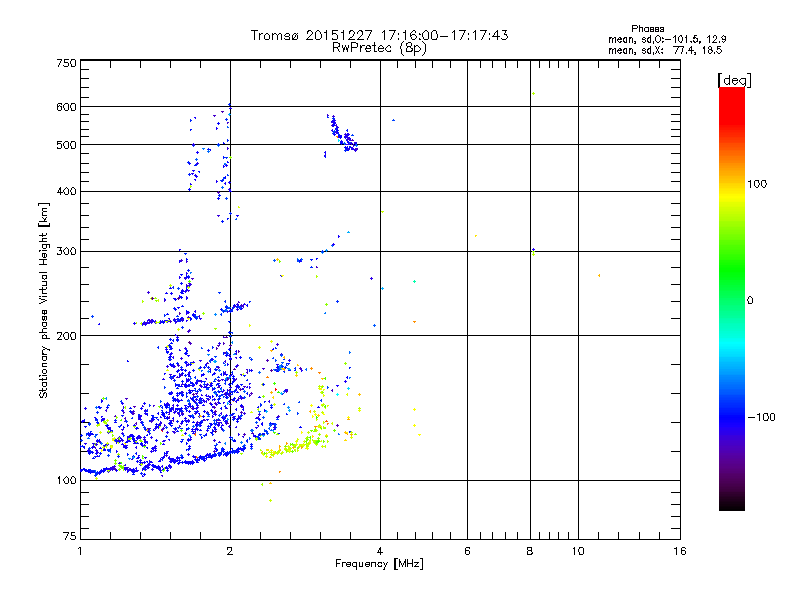The width and height of the screenshot is (800, 600).
Task: Click the 'Phases' header text
Action: 647,29
